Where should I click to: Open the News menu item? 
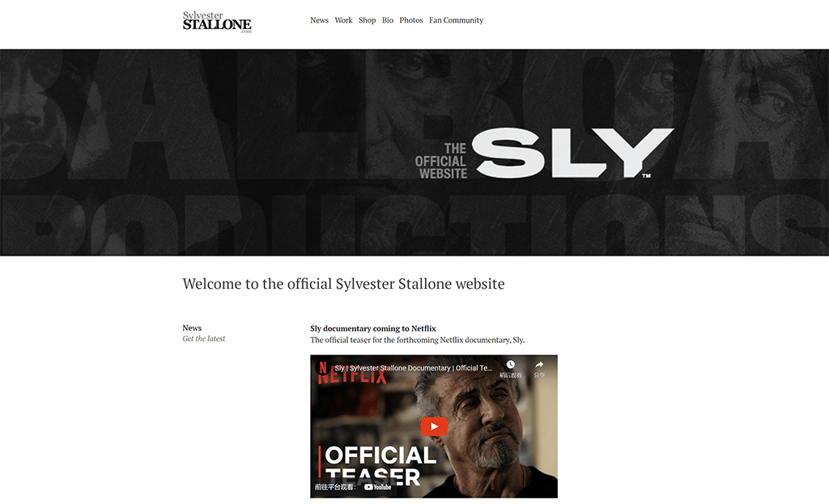tap(319, 20)
